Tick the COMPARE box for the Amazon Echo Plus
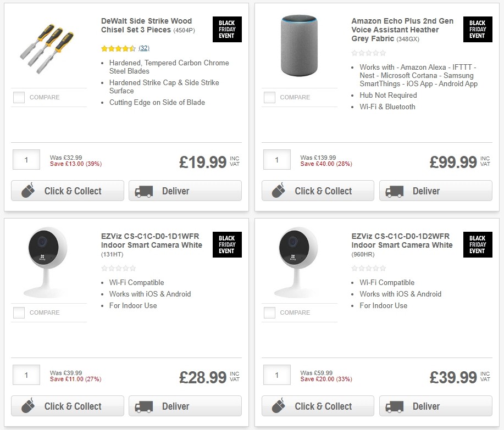Viewport: 504px width, 430px height. pos(269,97)
